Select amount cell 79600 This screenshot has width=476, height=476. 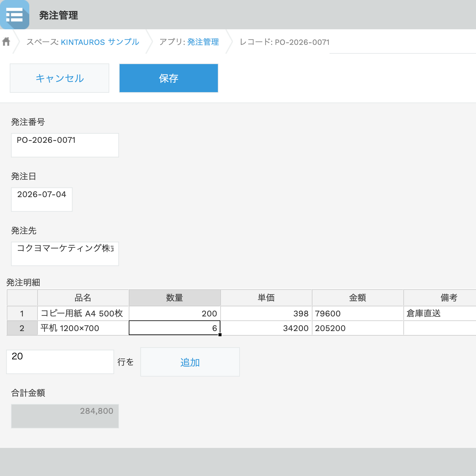(x=358, y=313)
